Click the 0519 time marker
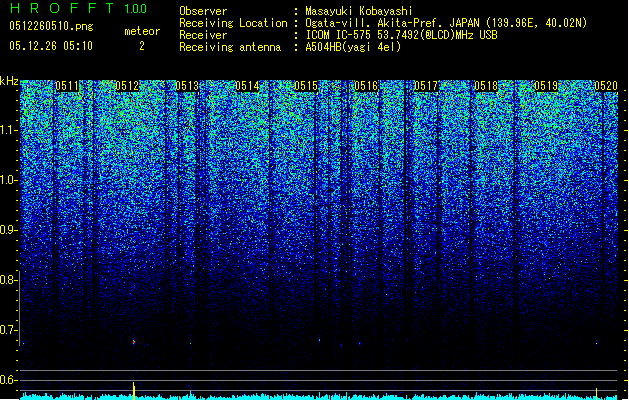 546,86
